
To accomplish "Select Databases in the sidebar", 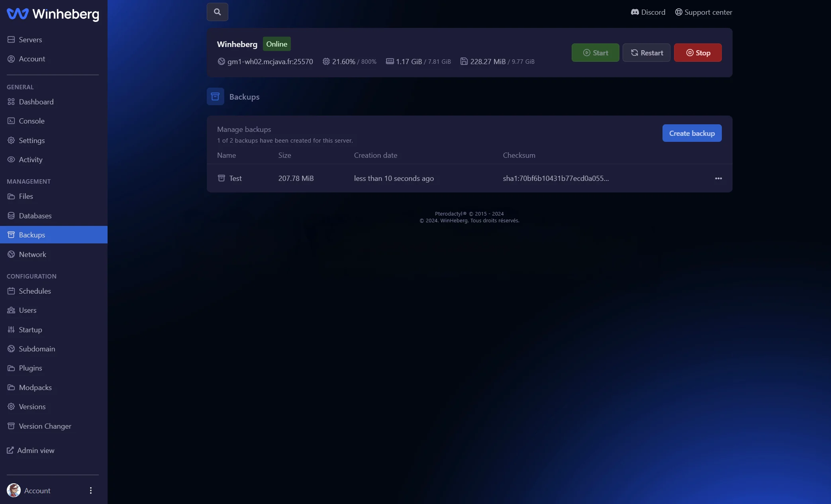I will point(35,216).
